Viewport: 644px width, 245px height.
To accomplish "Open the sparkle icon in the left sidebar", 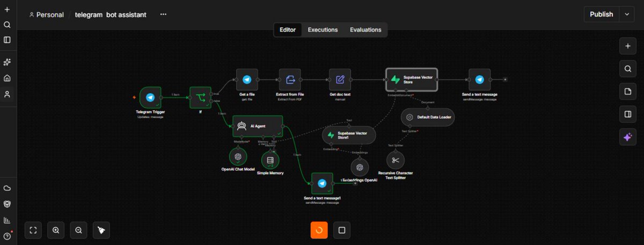I will (7, 62).
